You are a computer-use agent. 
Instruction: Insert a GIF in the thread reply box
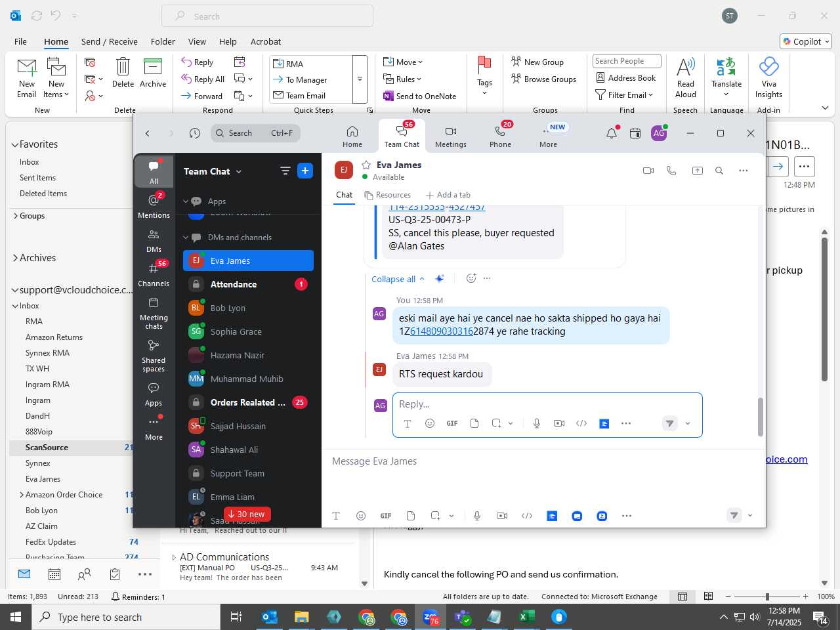(452, 423)
